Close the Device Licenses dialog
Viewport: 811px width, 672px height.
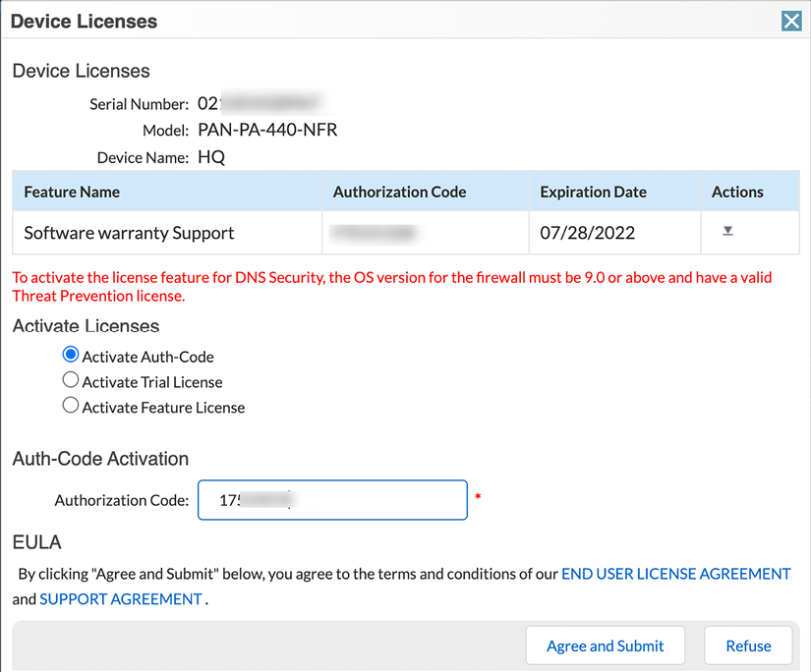791,22
